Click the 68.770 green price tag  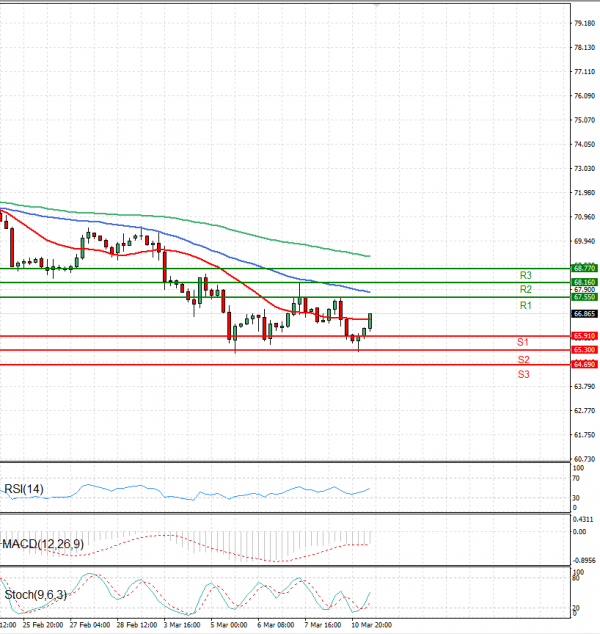click(x=584, y=268)
